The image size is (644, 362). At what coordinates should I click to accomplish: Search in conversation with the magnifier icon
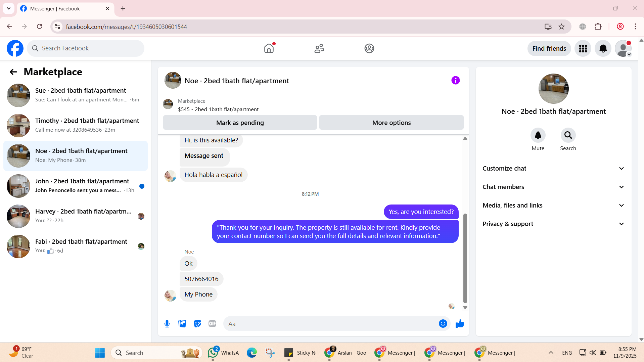[568, 135]
